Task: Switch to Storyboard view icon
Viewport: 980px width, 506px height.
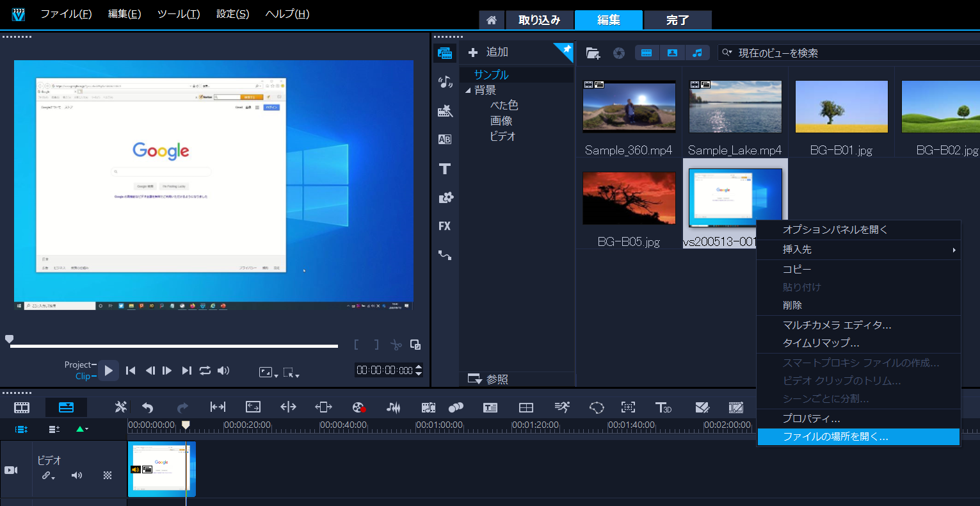Action: 22,407
